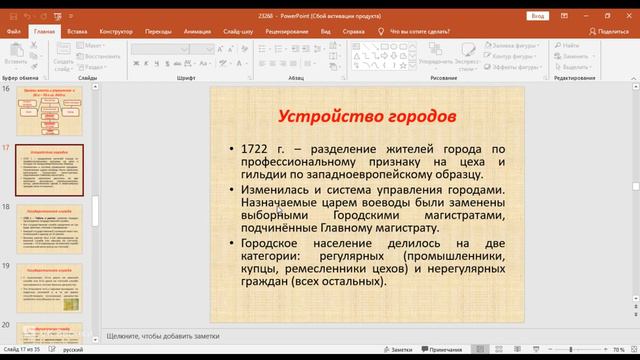Click Заменить (Replace)

point(575,56)
